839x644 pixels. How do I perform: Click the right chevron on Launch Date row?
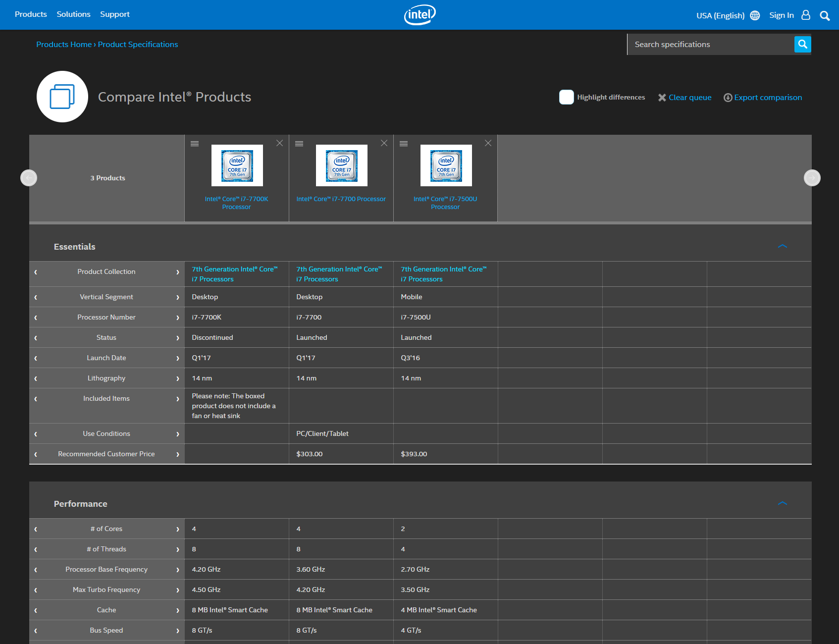(178, 358)
